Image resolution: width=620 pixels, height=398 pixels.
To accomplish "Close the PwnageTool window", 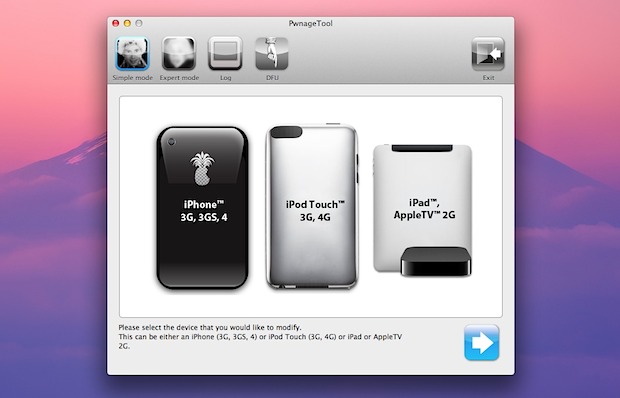I will [x=115, y=23].
